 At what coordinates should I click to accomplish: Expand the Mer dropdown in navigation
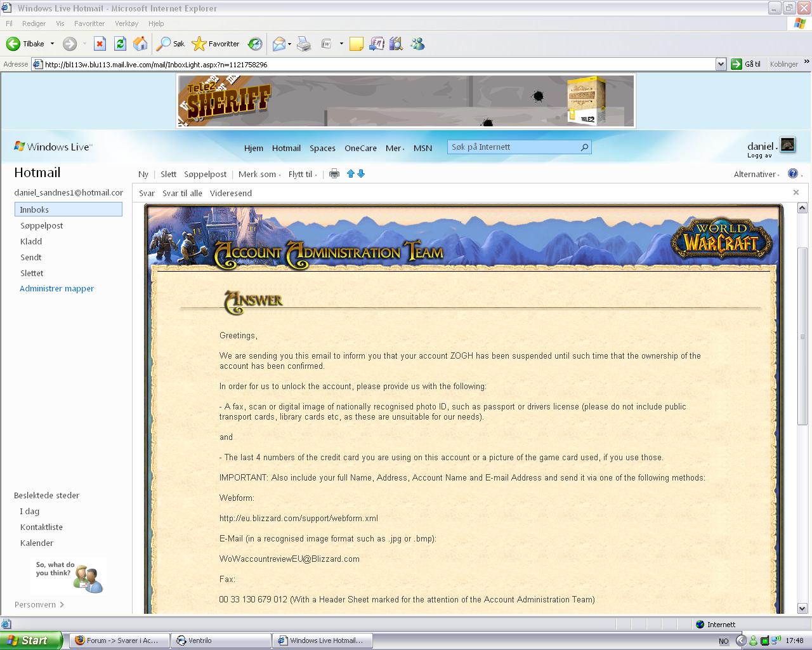(x=395, y=148)
